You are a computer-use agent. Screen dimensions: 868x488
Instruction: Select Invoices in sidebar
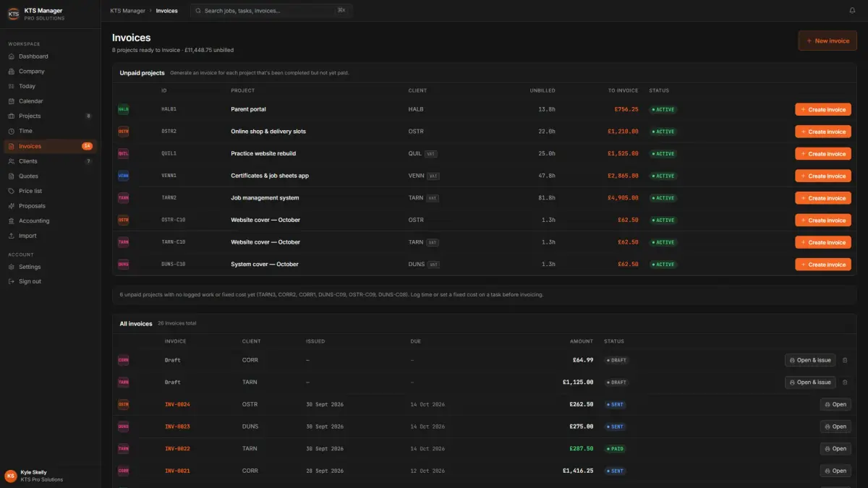[50, 146]
